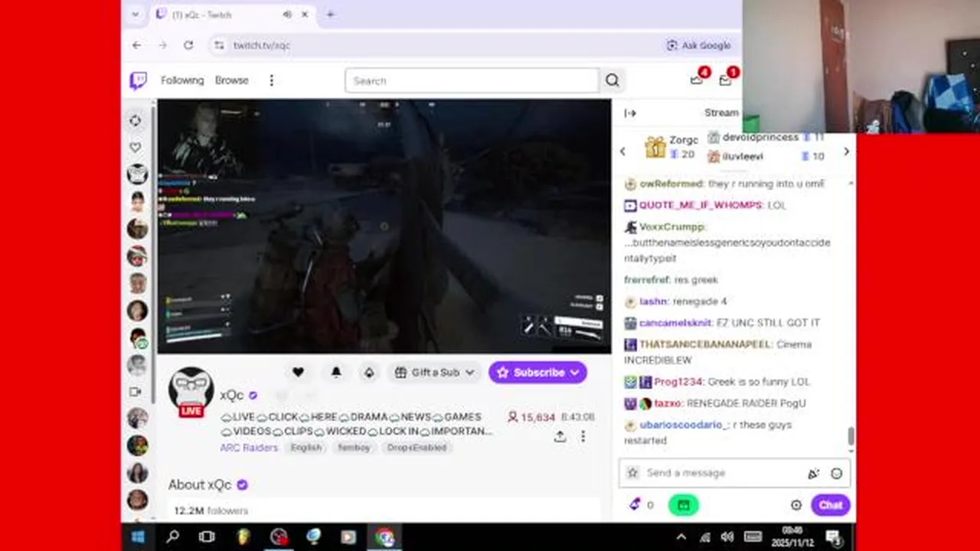
Task: Open the tab search chevron in the browser
Action: [x=136, y=15]
